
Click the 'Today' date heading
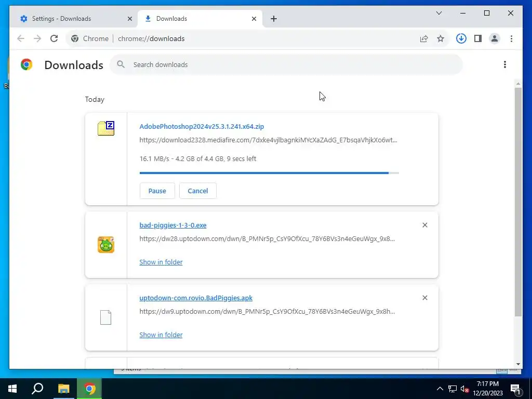pyautogui.click(x=95, y=99)
